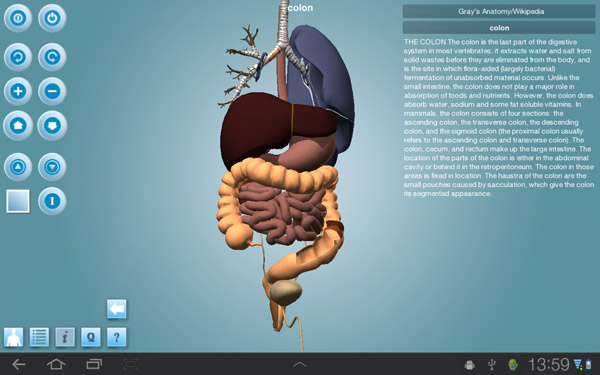Open the Android recent apps button

(94, 364)
